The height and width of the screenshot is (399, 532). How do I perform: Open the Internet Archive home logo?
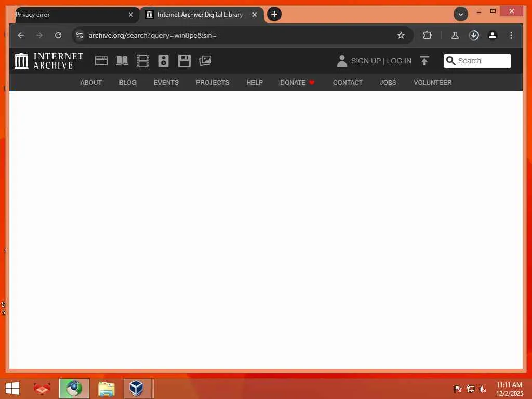click(x=49, y=61)
